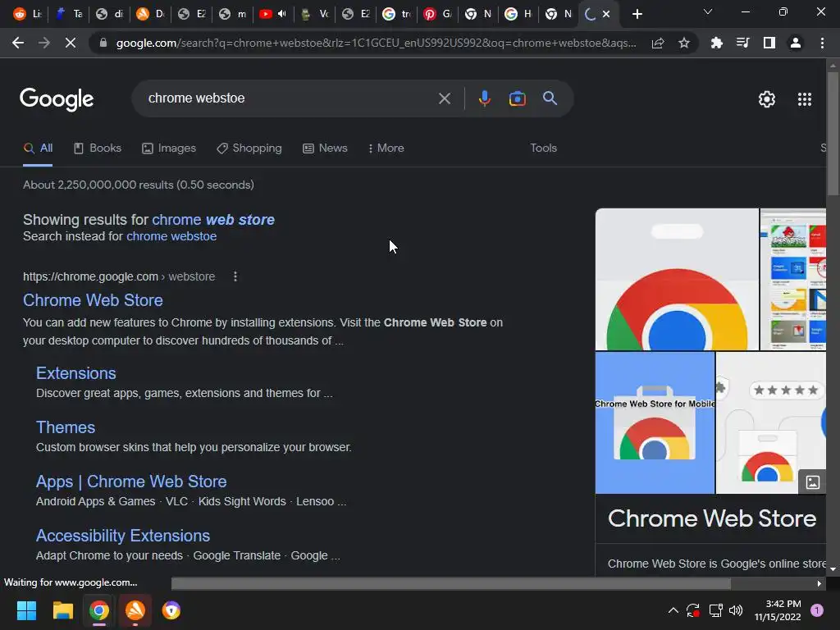This screenshot has width=840, height=630.
Task: Open the clock showing 3:42 PM
Action: [778, 610]
